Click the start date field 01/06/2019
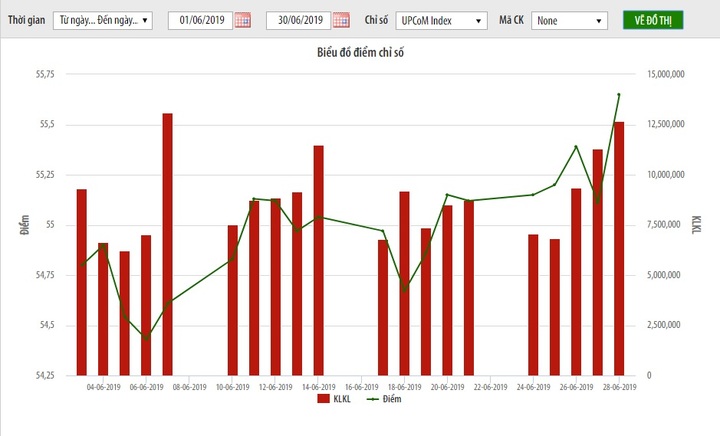This screenshot has height=436, width=720. pos(200,20)
